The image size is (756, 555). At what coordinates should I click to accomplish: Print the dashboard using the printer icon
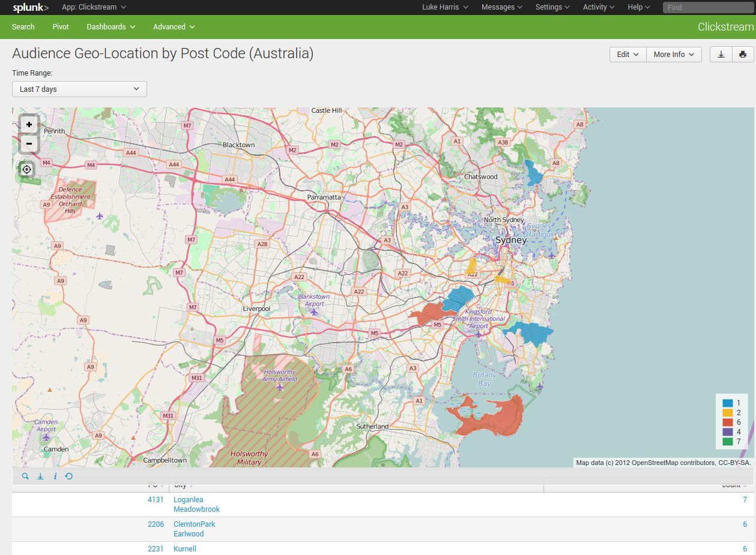point(743,55)
